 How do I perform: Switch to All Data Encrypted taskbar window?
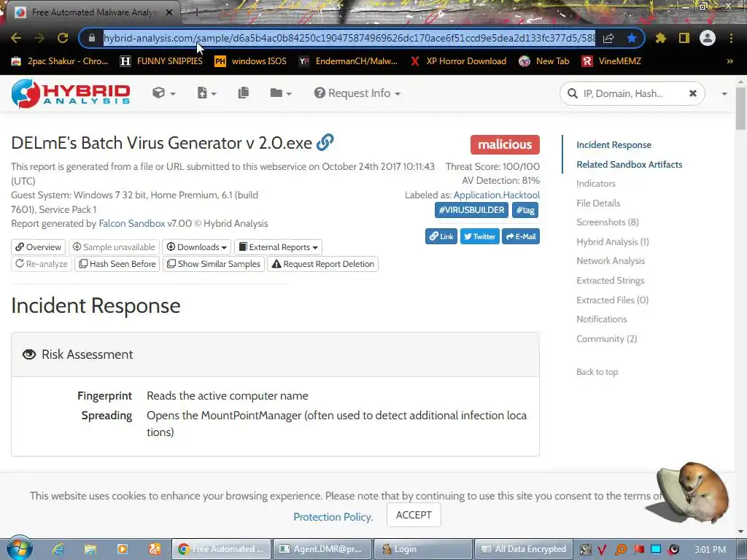pyautogui.click(x=523, y=549)
